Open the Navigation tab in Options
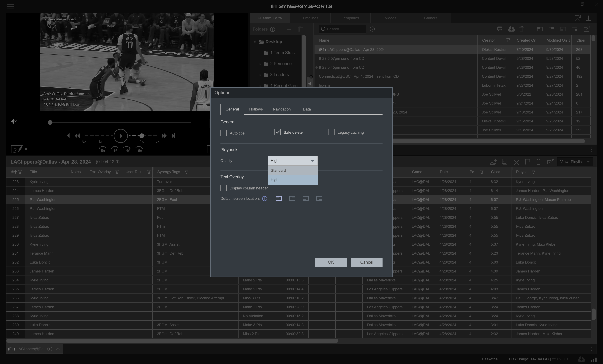Image resolution: width=603 pixels, height=364 pixels. (x=281, y=109)
